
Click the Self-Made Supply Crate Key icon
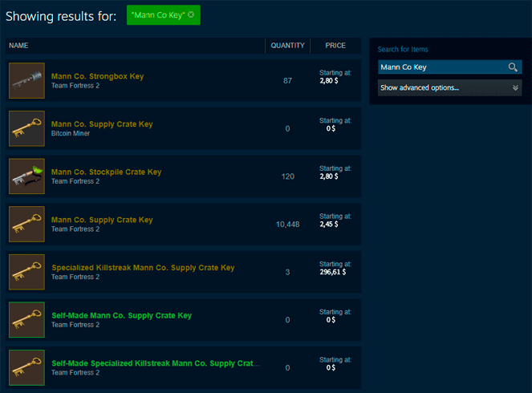point(26,319)
